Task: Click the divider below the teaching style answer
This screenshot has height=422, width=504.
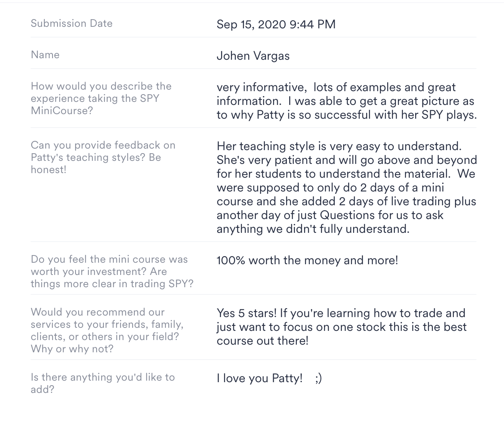Action: coord(253,242)
